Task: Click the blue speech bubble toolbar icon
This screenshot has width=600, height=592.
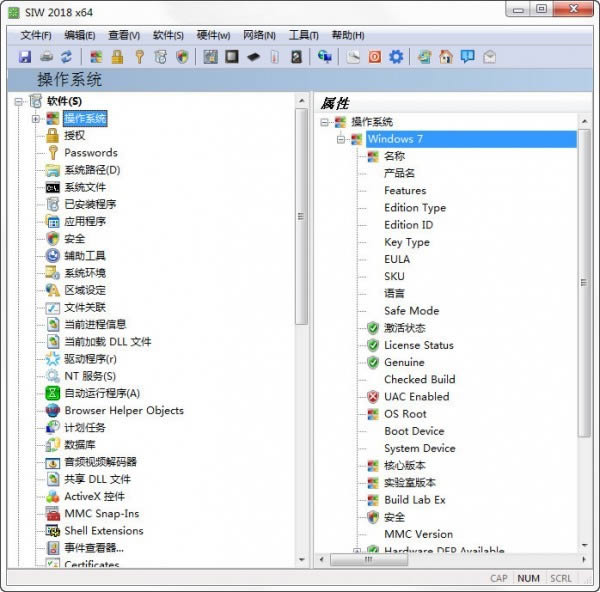Action: pyautogui.click(x=468, y=57)
